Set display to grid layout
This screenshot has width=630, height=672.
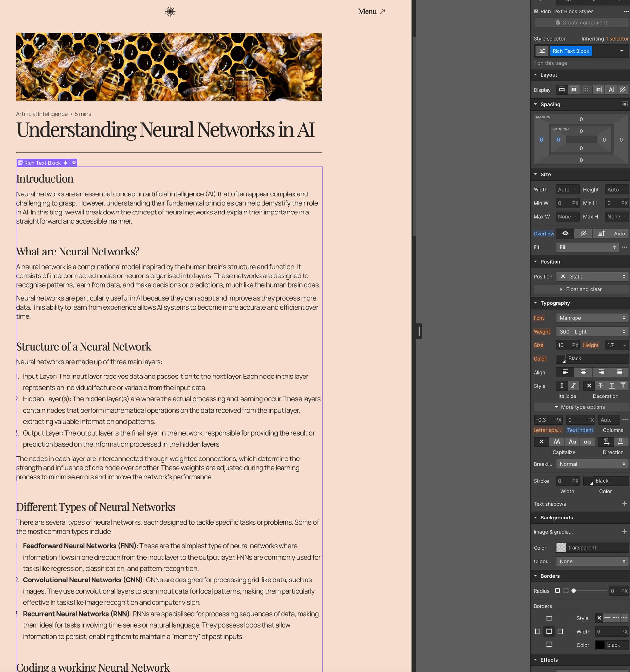coord(586,90)
